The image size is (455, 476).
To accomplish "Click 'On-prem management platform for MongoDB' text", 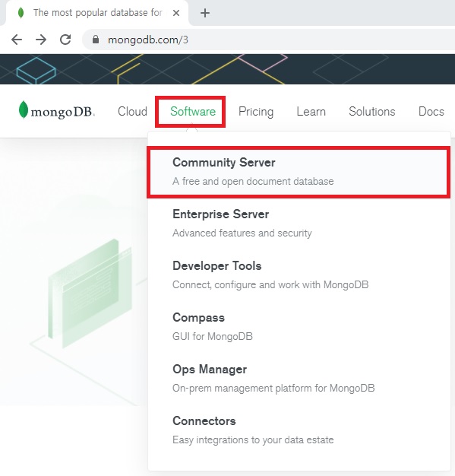I will tap(273, 389).
